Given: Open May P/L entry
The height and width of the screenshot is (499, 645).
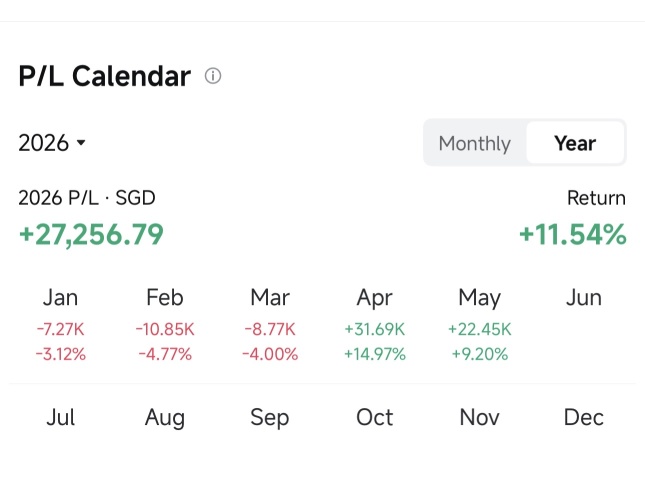Looking at the screenshot, I should (x=480, y=325).
